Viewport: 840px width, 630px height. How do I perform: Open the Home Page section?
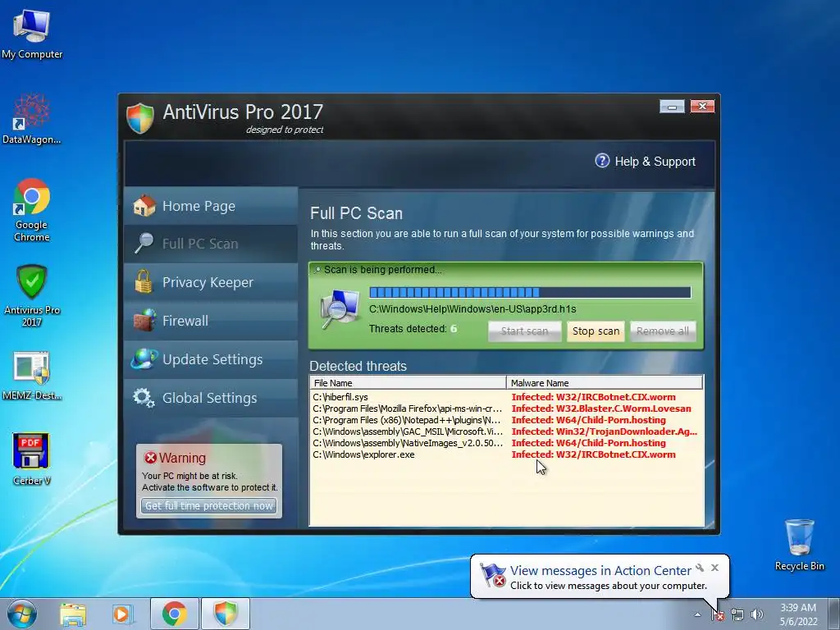point(211,206)
